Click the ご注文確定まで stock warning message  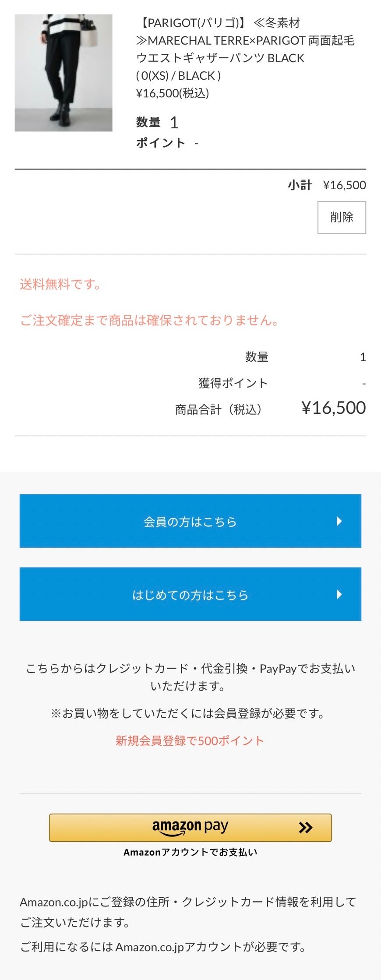149,320
